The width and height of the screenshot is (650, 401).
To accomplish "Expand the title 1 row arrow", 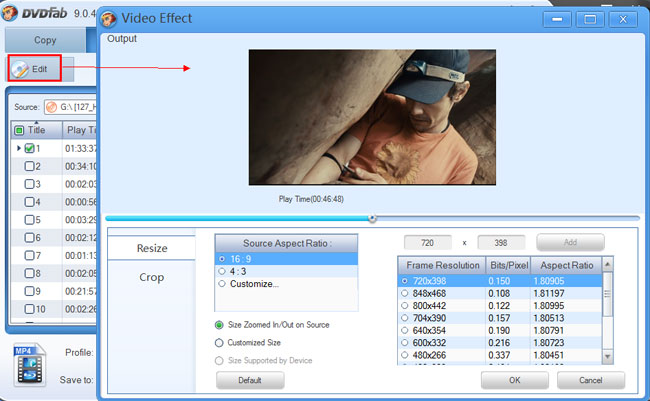I will [18, 148].
